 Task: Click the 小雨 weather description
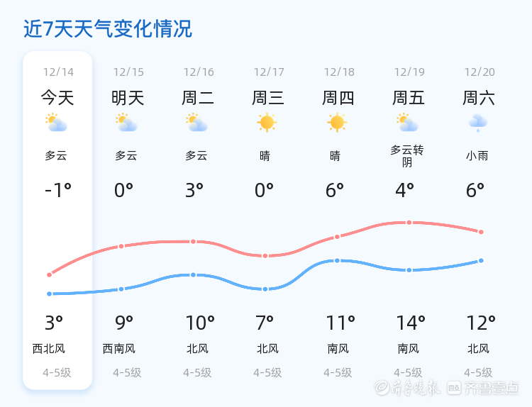point(477,156)
